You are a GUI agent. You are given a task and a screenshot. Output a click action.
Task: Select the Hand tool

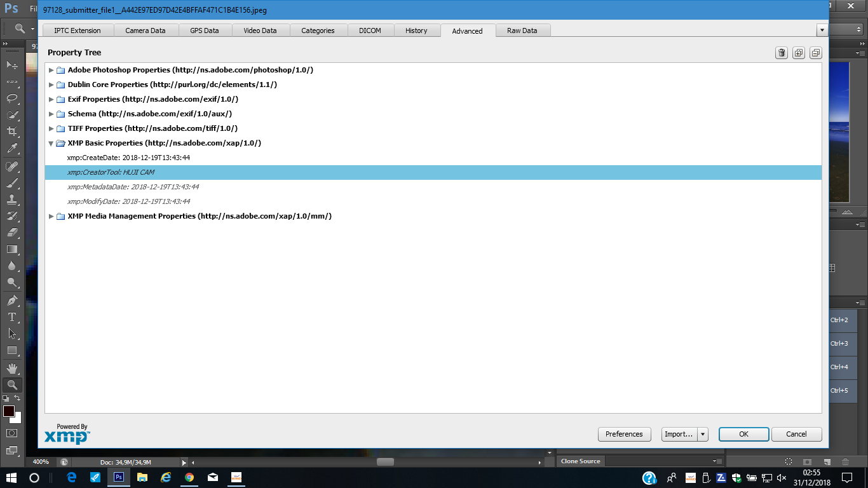coord(12,368)
